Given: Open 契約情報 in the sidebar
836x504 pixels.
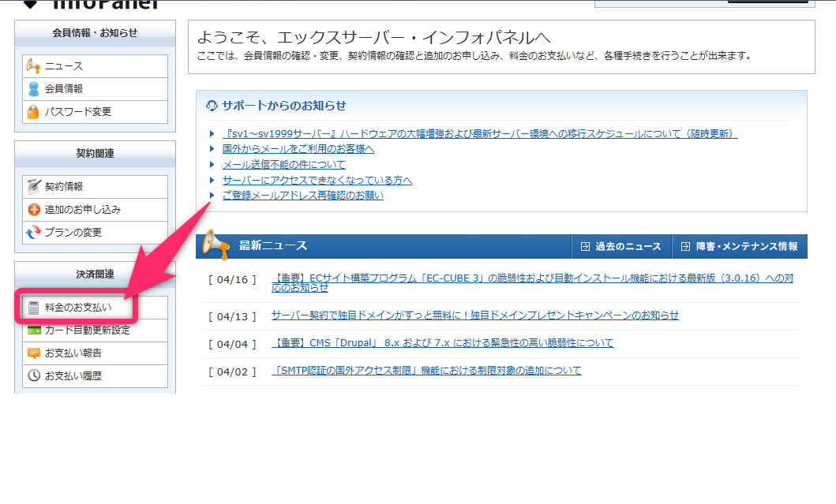Looking at the screenshot, I should [95, 186].
